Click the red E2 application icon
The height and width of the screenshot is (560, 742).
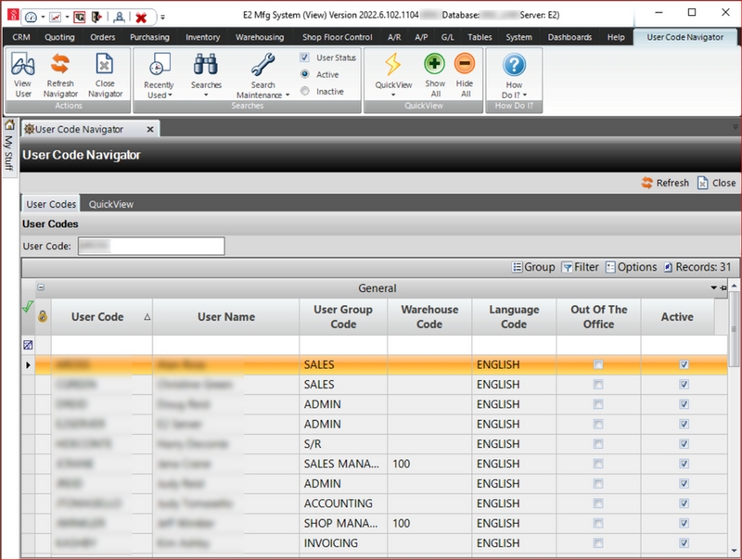click(13, 15)
